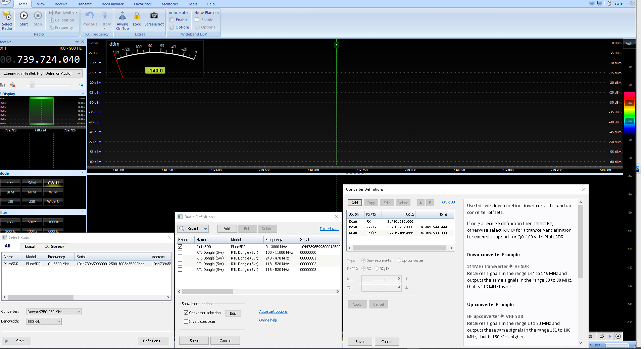The height and width of the screenshot is (349, 644).
Task: Open the Autostart options link
Action: (273, 311)
